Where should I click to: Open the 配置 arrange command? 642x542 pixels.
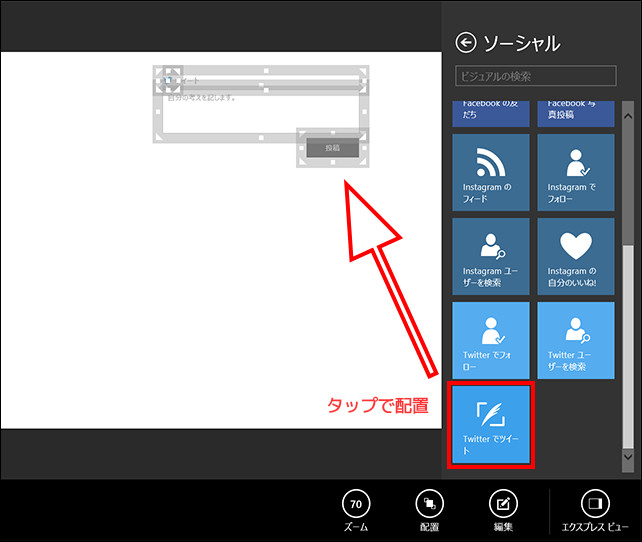point(429,510)
